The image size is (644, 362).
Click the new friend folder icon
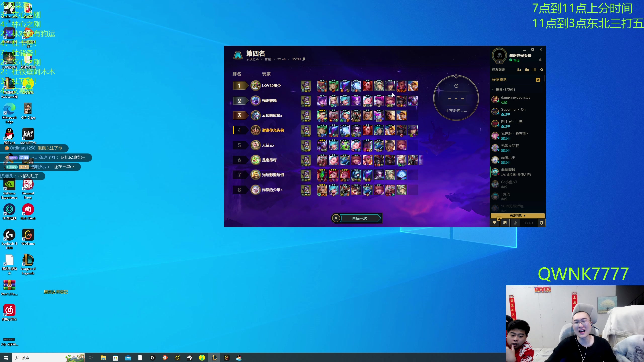point(527,70)
